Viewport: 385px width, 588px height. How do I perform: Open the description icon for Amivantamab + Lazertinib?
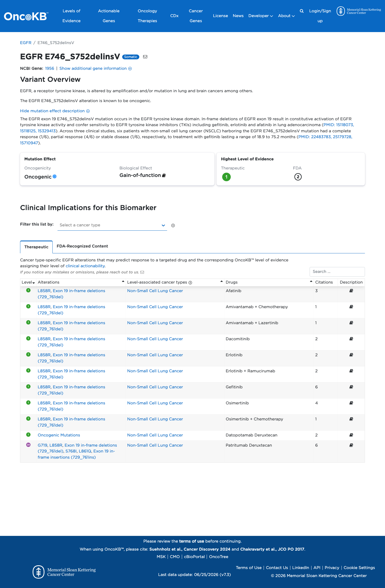(x=351, y=323)
